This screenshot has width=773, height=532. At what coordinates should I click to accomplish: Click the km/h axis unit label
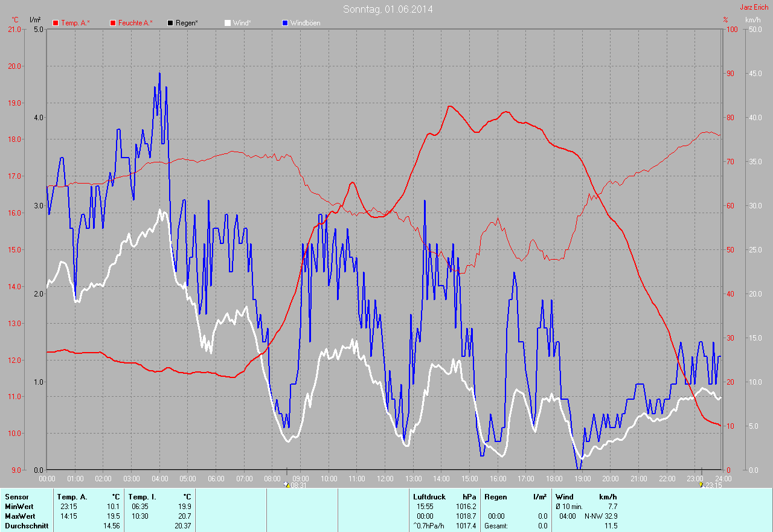click(753, 20)
